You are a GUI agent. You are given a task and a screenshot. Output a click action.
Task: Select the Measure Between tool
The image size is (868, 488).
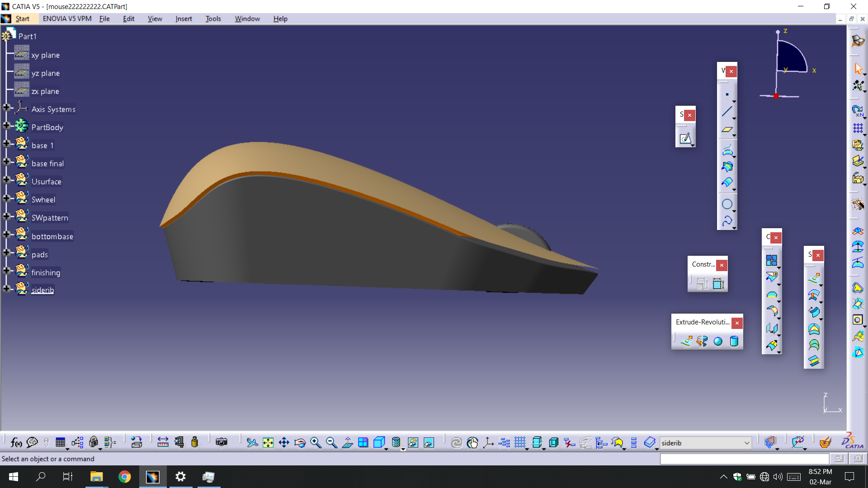tap(163, 443)
